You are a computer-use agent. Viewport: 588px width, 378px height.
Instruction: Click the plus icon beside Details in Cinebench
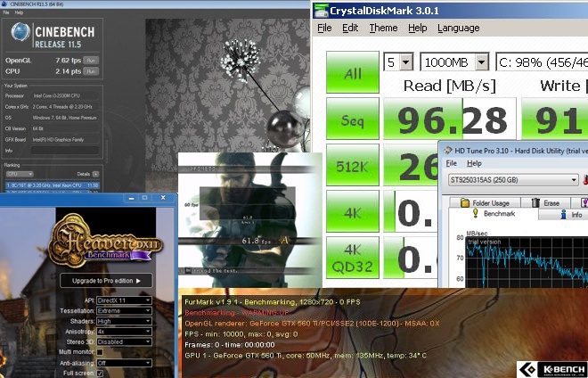coord(96,174)
